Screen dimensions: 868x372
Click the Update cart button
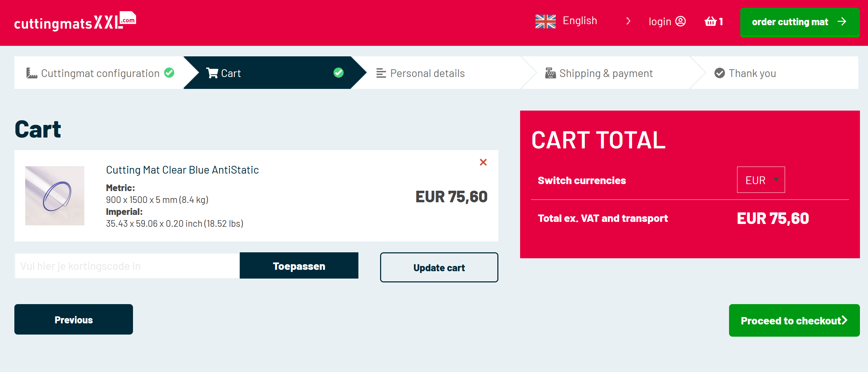tap(439, 267)
